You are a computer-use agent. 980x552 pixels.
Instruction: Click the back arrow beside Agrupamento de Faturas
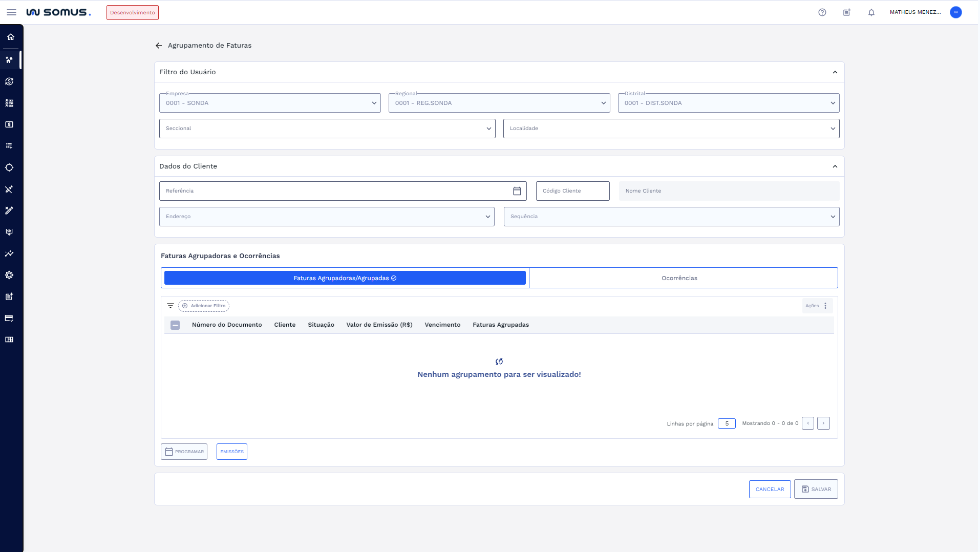(x=159, y=46)
